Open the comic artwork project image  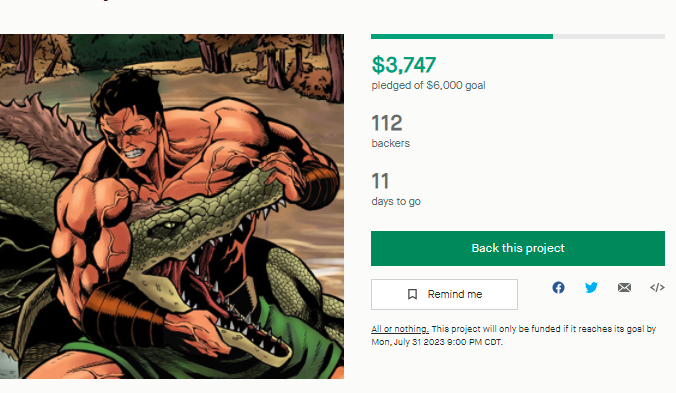[x=172, y=206]
